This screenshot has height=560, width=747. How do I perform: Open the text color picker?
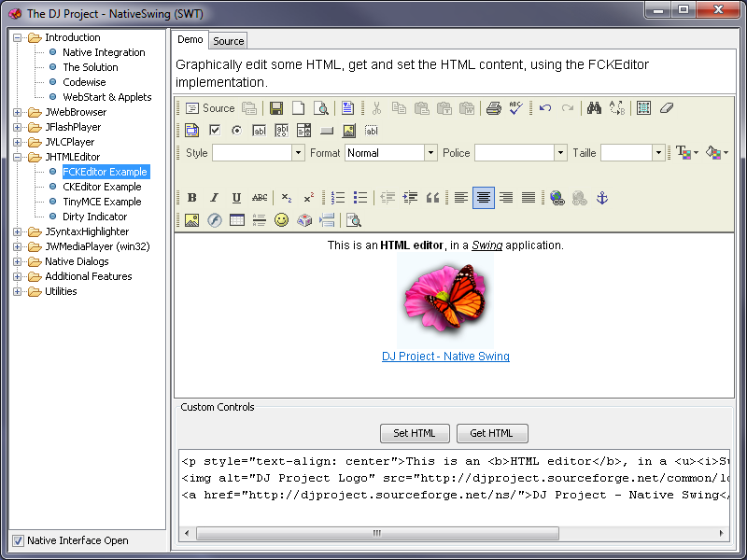tap(686, 153)
